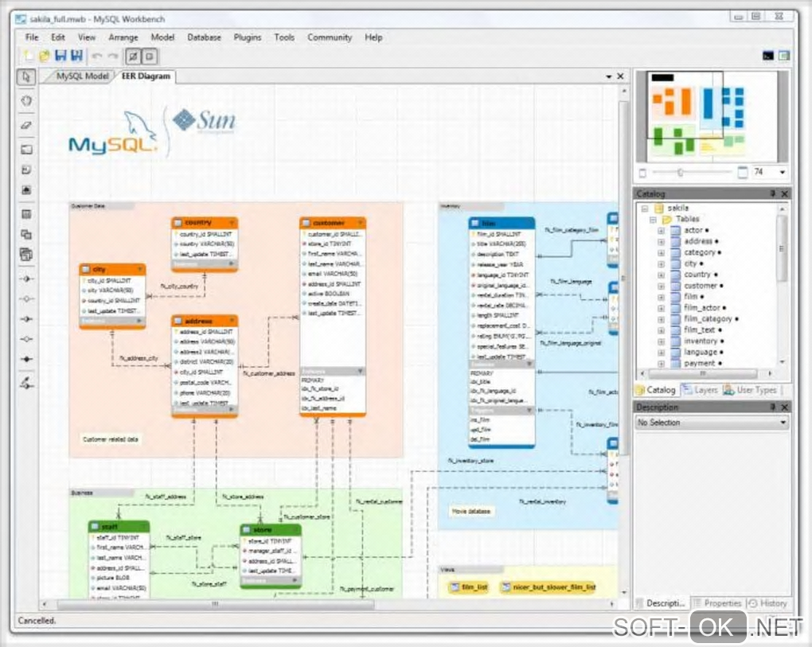
Task: Switch to the History tab
Action: coord(768,603)
